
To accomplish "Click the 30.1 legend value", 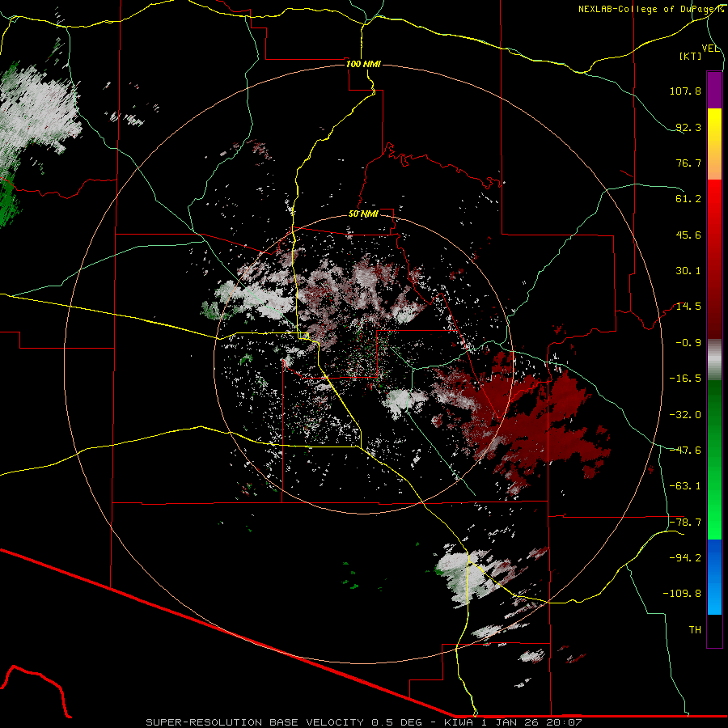I will (x=688, y=271).
